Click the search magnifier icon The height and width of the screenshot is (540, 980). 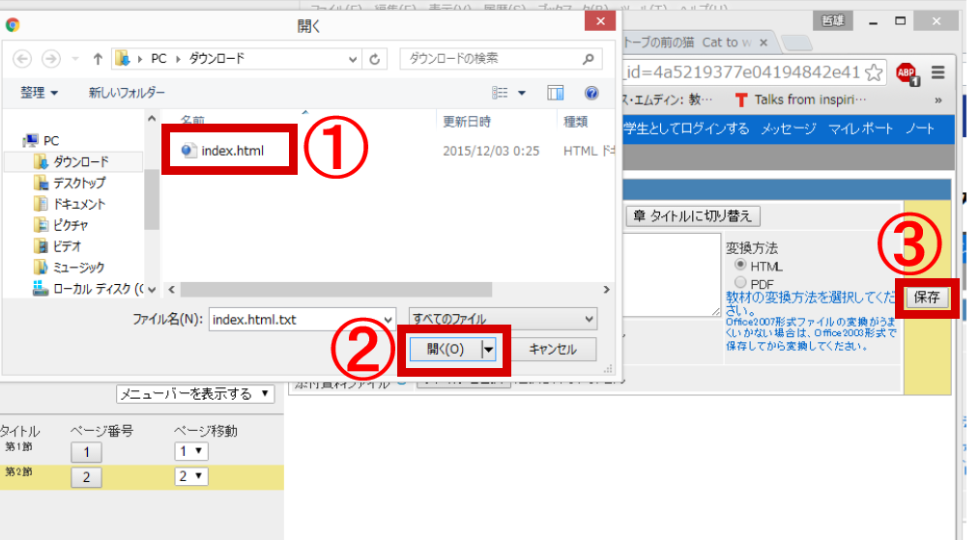[x=588, y=59]
